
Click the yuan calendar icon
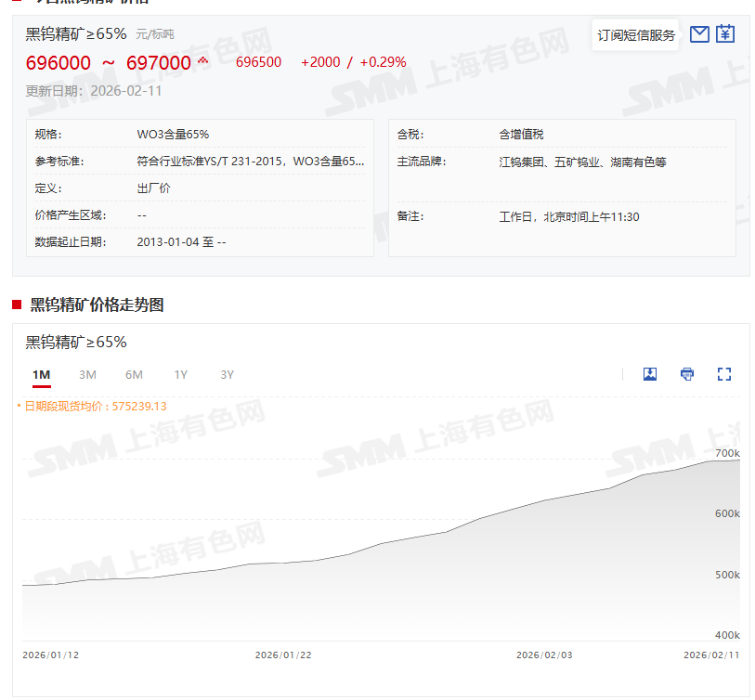point(725,34)
